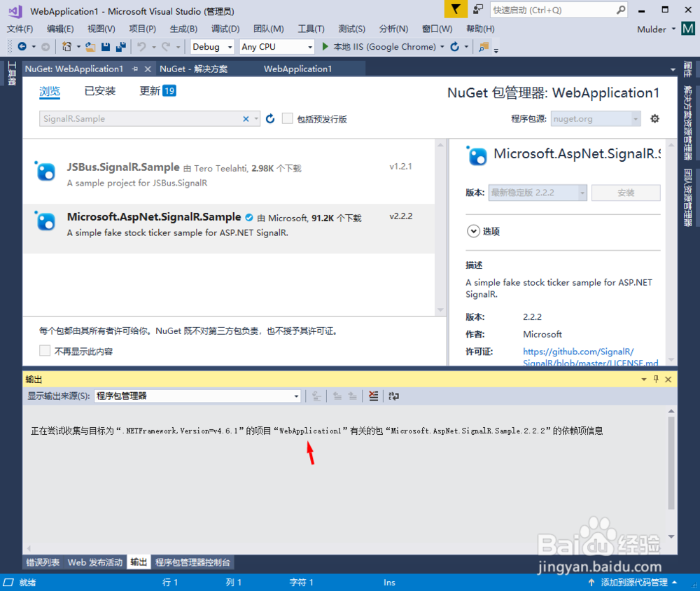Open the 程序包管理器控制台 tab
This screenshot has width=700, height=591.
pyautogui.click(x=193, y=562)
